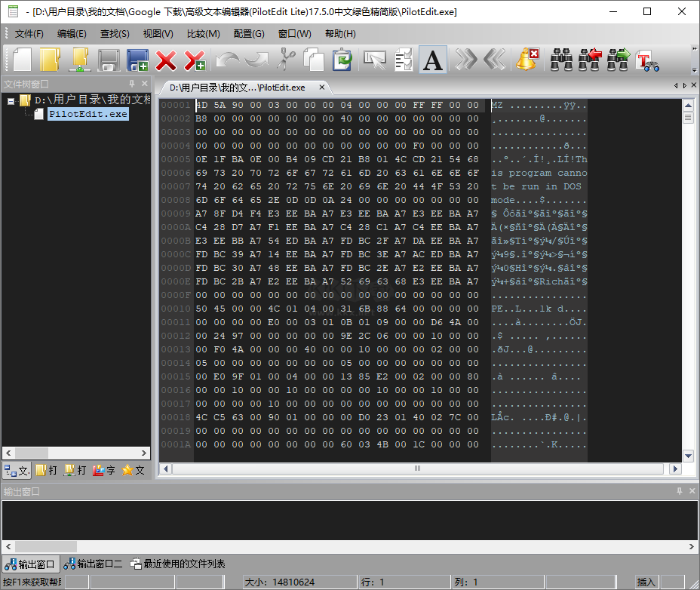This screenshot has height=590, width=700.
Task: Collapse the D:\用户目录 tree folder
Action: (11, 101)
